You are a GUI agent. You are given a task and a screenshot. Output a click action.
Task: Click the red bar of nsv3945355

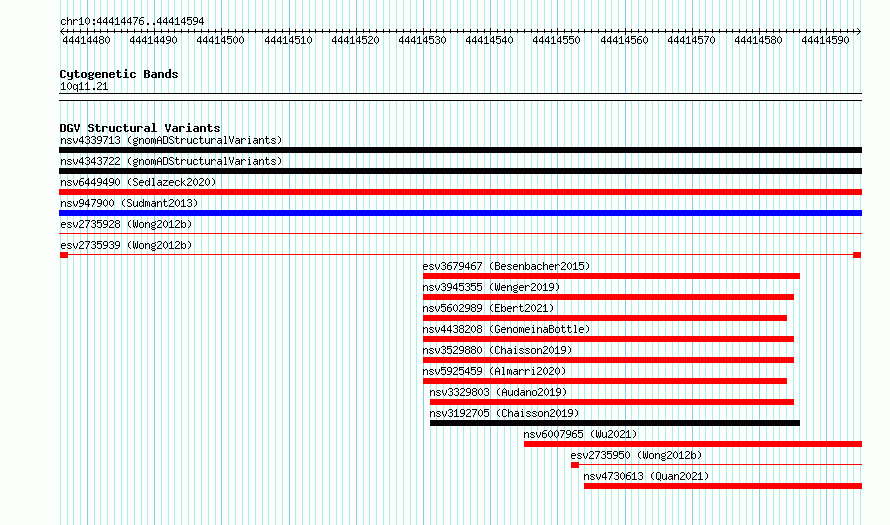(x=608, y=297)
